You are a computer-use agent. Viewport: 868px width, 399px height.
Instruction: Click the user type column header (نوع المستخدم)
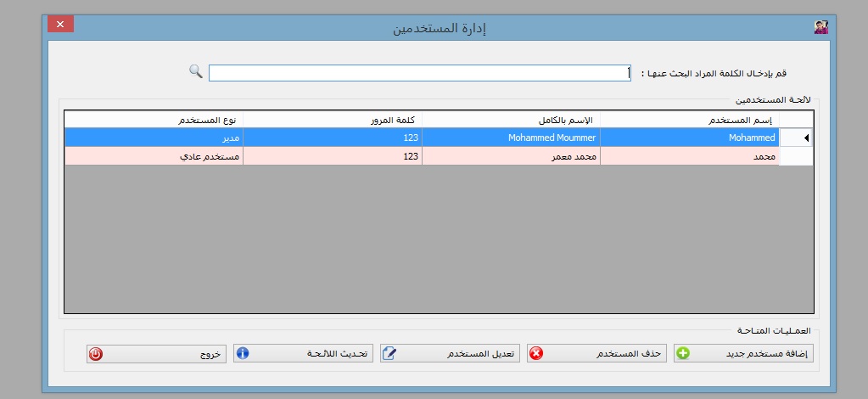tap(154, 120)
